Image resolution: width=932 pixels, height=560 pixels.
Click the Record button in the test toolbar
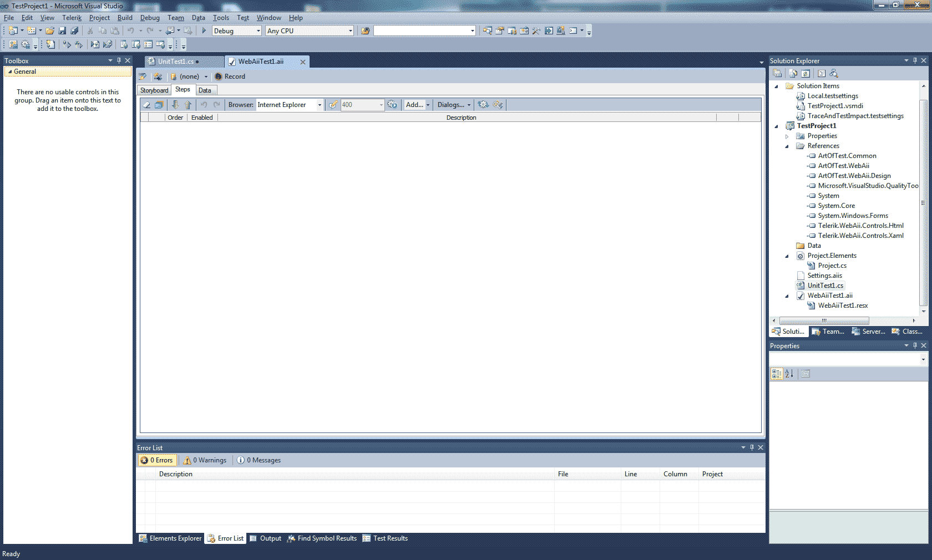click(230, 77)
